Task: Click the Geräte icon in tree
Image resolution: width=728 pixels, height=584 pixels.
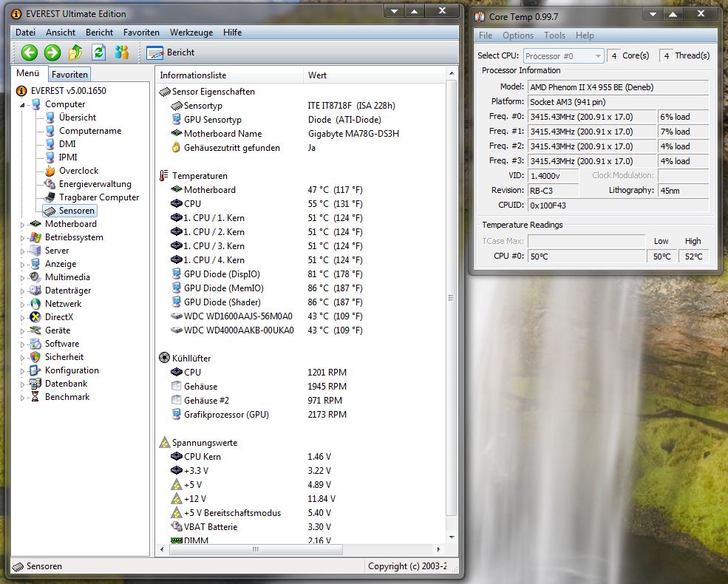Action: coord(35,330)
